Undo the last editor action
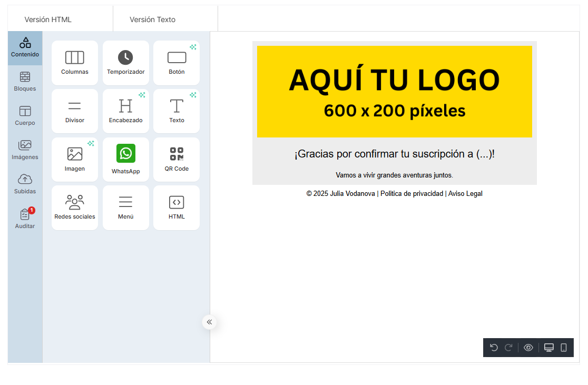The image size is (588, 385). coord(494,348)
